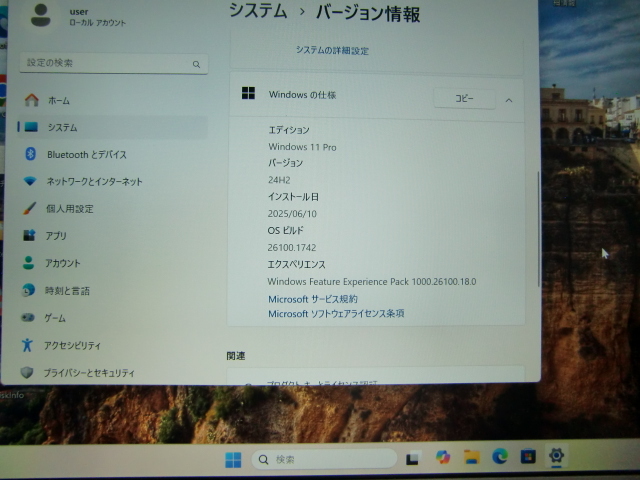The image size is (640, 480).
Task: Click the Windows Feature Experience Pack text
Action: click(x=372, y=282)
